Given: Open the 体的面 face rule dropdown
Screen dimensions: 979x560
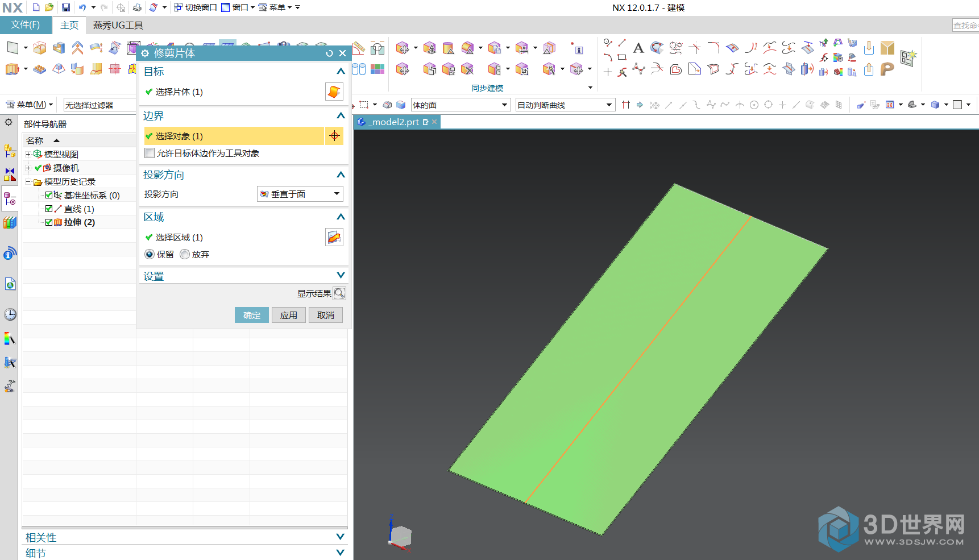Looking at the screenshot, I should tap(461, 105).
